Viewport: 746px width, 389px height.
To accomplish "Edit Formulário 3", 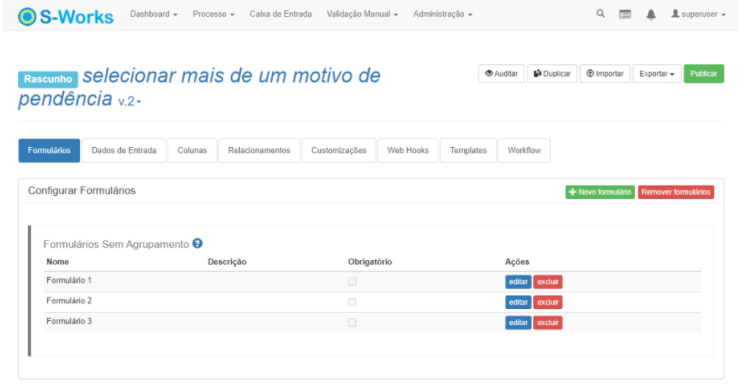I will pyautogui.click(x=518, y=322).
